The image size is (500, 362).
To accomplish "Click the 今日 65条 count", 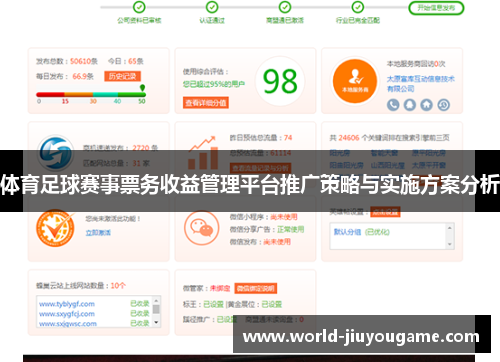I will pyautogui.click(x=126, y=61).
